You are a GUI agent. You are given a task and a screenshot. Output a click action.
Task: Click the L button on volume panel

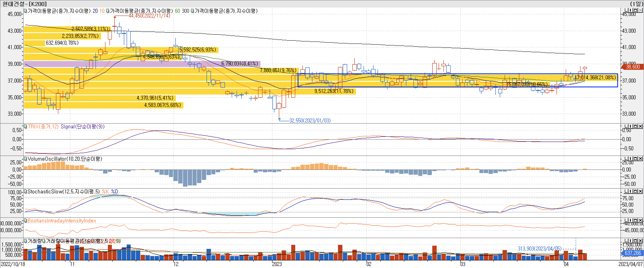click(626, 241)
